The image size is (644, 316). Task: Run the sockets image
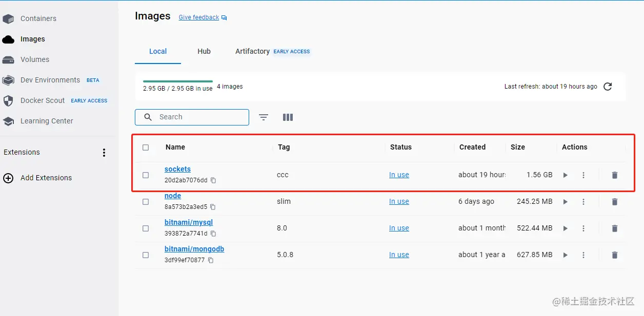(565, 175)
